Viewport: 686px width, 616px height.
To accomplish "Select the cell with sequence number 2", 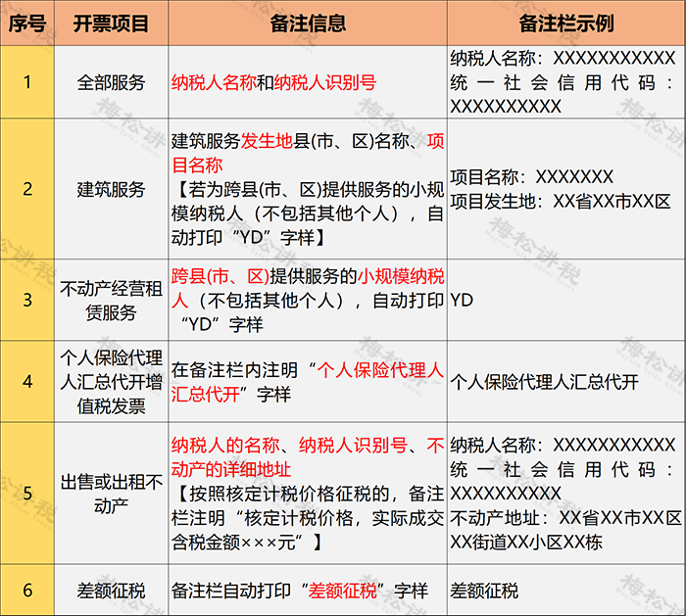I will tap(27, 189).
